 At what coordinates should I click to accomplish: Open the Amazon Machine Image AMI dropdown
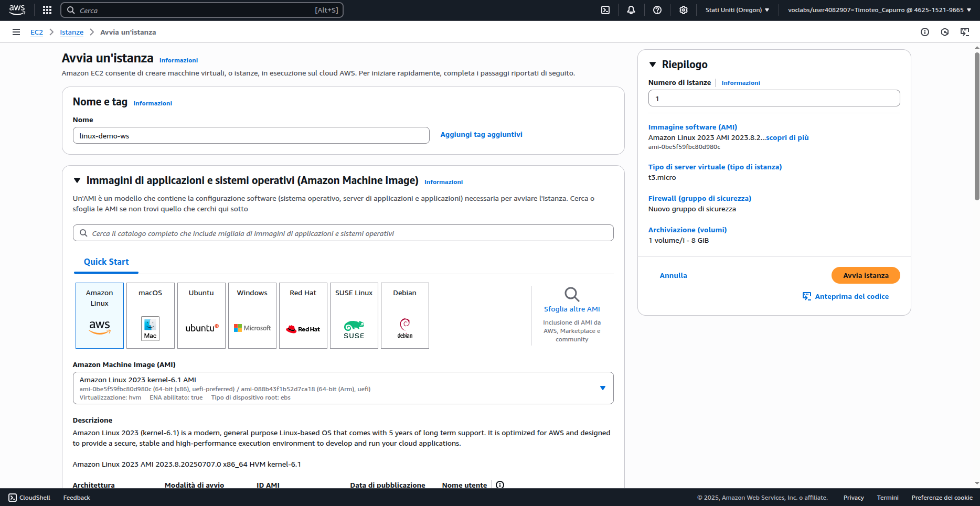click(x=343, y=388)
